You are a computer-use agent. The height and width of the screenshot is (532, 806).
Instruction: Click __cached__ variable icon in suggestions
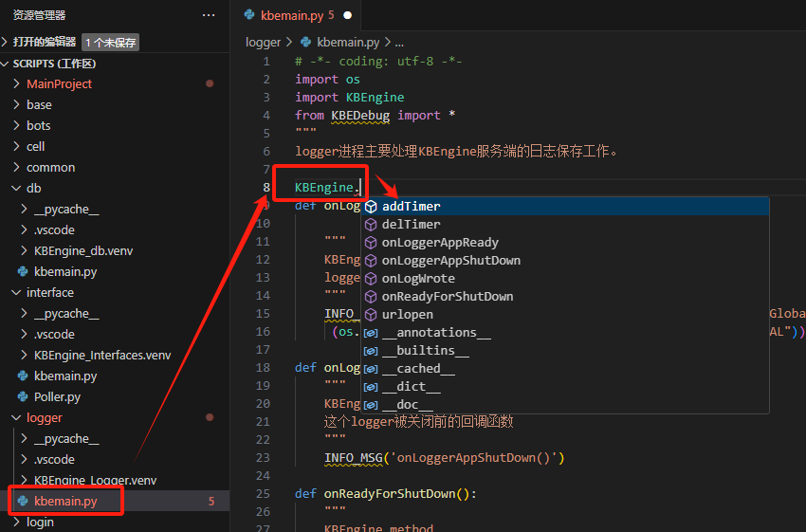(x=371, y=369)
